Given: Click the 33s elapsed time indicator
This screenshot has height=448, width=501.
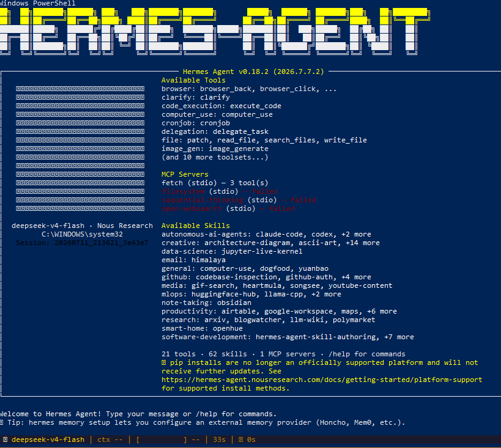Looking at the screenshot, I should click(219, 439).
